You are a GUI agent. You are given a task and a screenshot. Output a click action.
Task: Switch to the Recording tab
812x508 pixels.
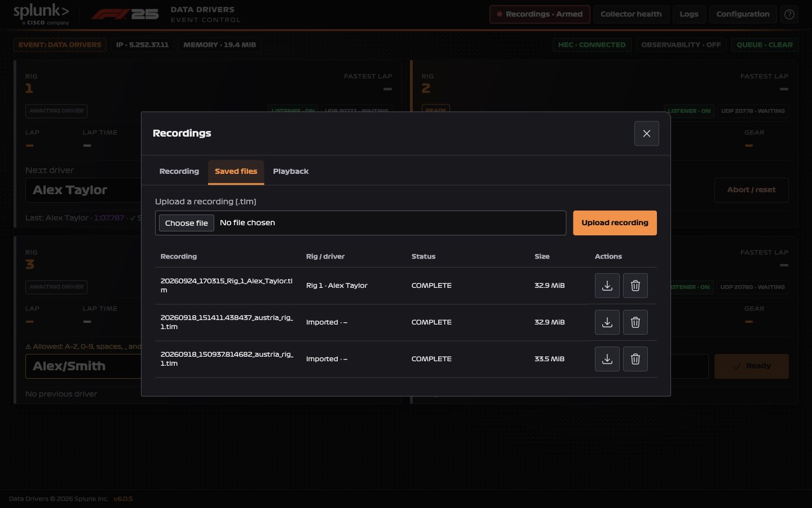(179, 172)
